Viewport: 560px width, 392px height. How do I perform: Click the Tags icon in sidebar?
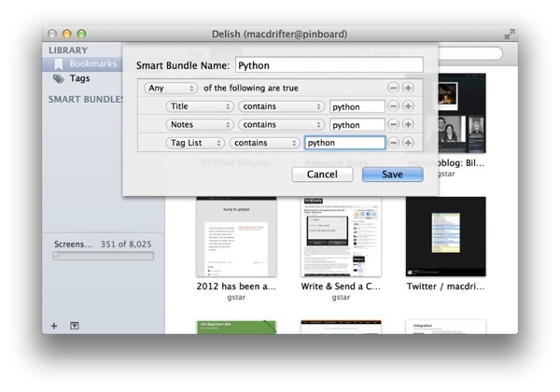point(59,78)
